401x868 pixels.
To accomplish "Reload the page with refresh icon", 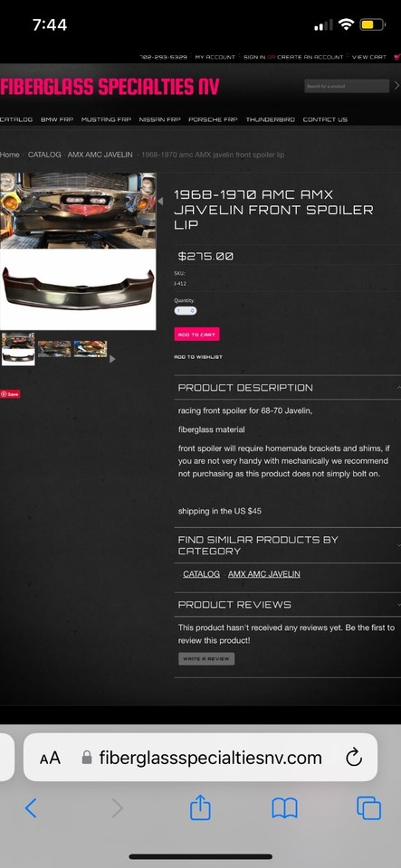I will [x=353, y=758].
